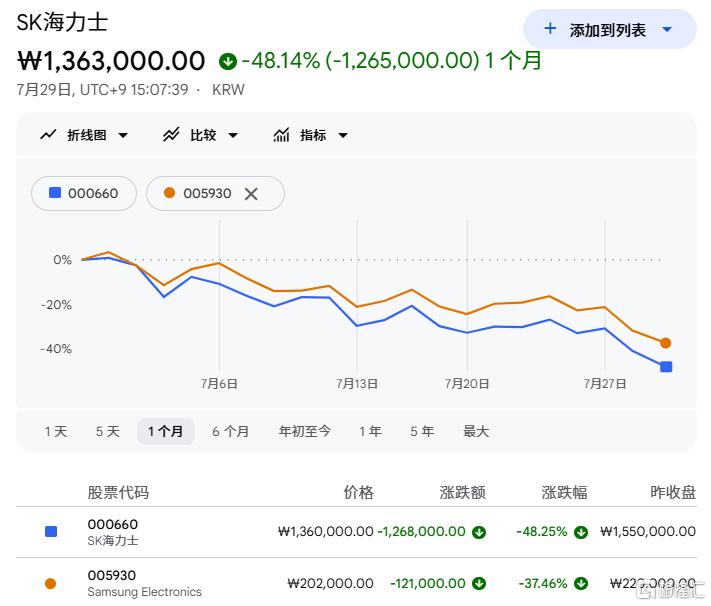711x606 pixels.
Task: Click the orange swatch for 005930 row
Action: coord(51,583)
